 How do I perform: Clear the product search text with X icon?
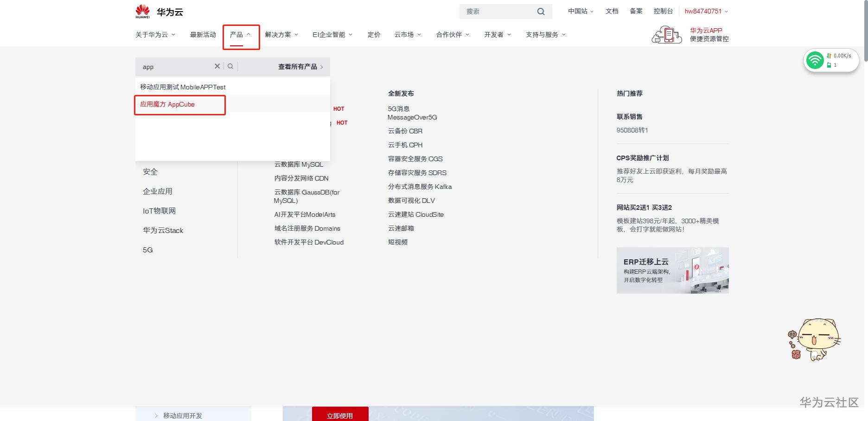(x=217, y=66)
